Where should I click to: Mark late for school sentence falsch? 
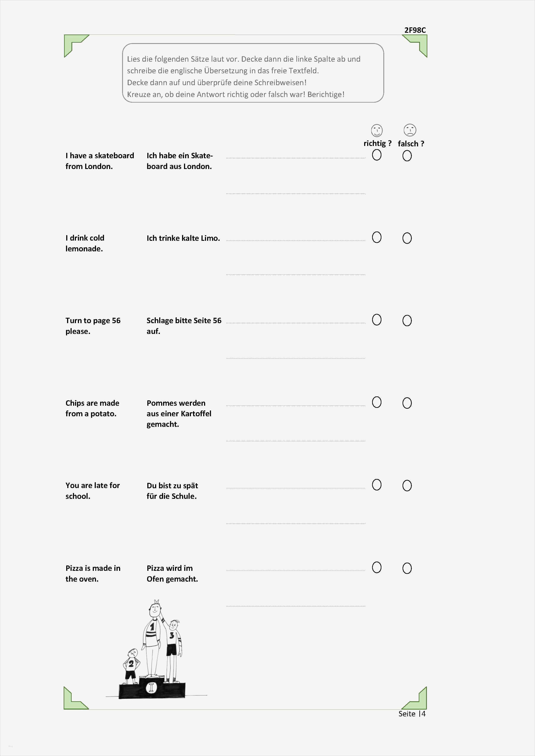click(x=407, y=485)
